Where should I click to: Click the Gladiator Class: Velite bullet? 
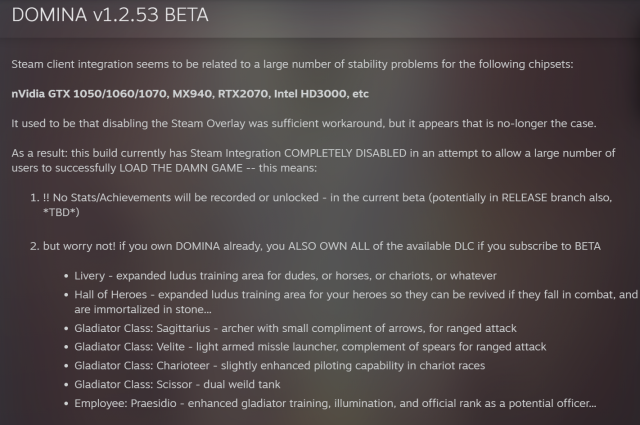tap(310, 347)
